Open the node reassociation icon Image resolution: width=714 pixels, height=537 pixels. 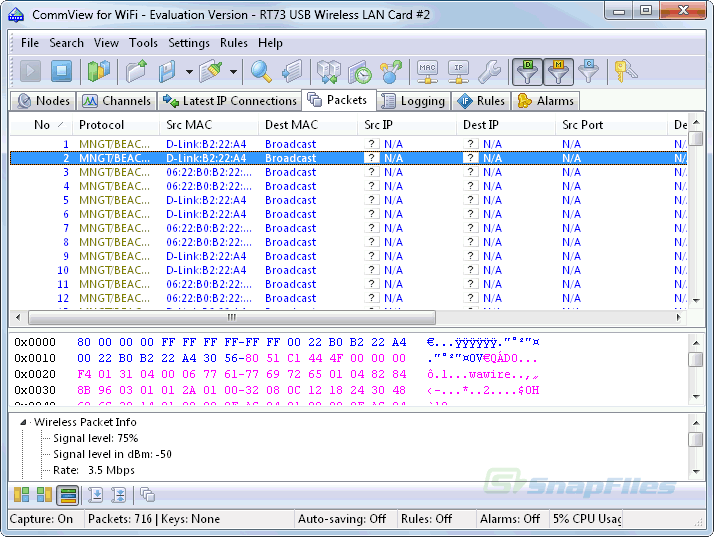pyautogui.click(x=391, y=71)
